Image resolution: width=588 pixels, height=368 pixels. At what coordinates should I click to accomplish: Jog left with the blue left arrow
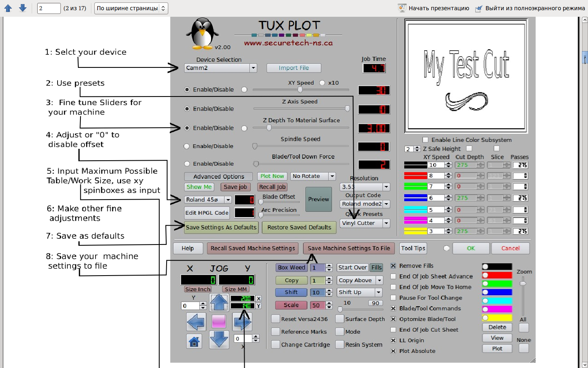pyautogui.click(x=196, y=322)
